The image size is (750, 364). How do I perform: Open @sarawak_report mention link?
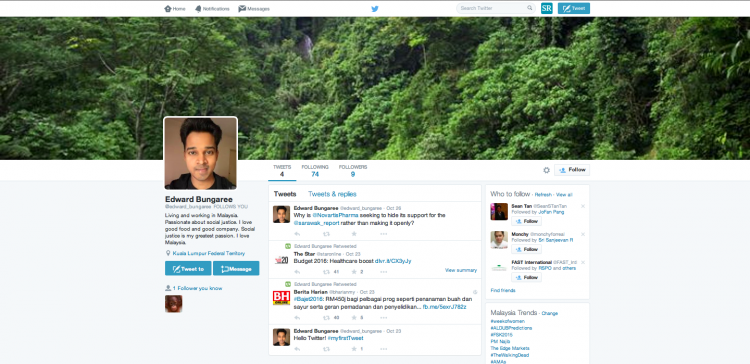point(316,223)
